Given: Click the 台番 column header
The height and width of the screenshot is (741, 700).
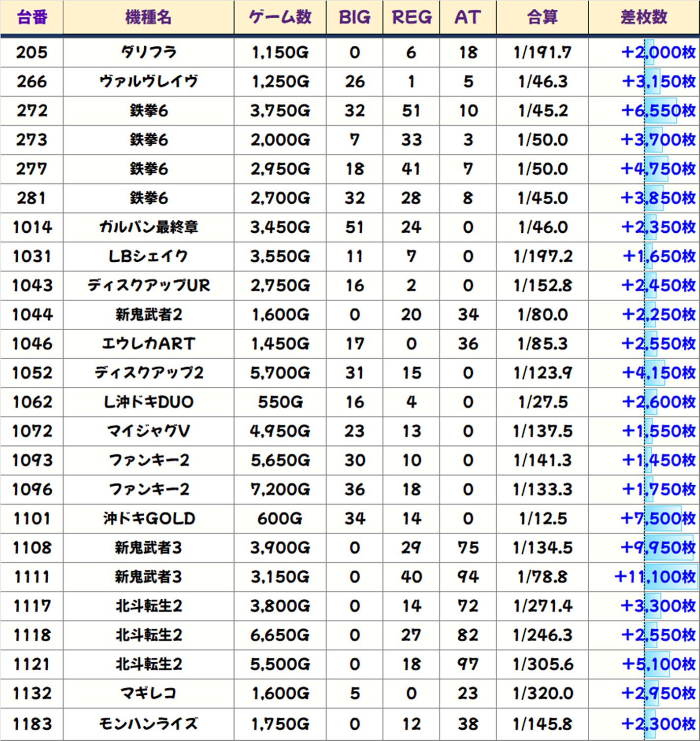Looking at the screenshot, I should point(32,17).
